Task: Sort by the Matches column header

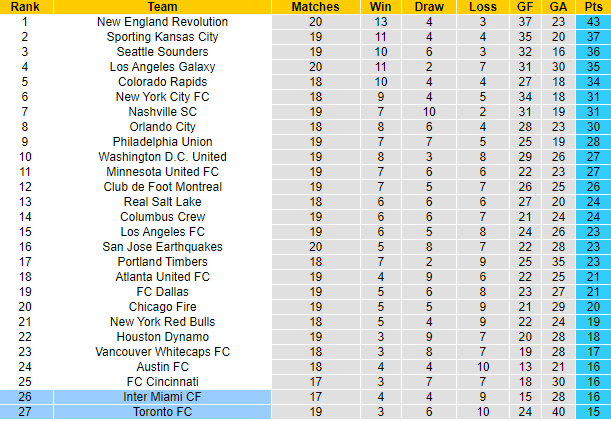Action: (315, 7)
